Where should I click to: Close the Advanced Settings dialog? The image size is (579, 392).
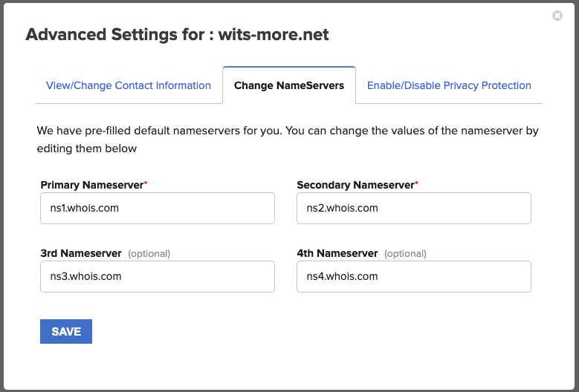pos(557,16)
